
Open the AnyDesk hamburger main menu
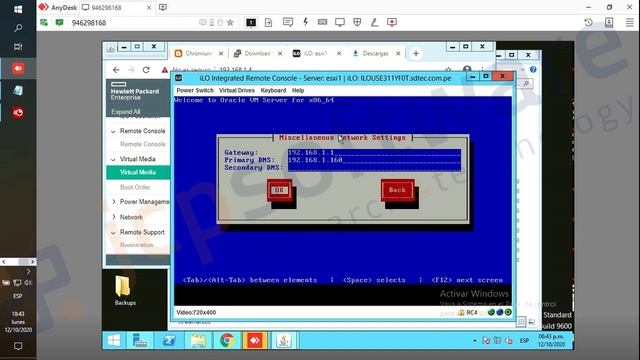point(630,22)
